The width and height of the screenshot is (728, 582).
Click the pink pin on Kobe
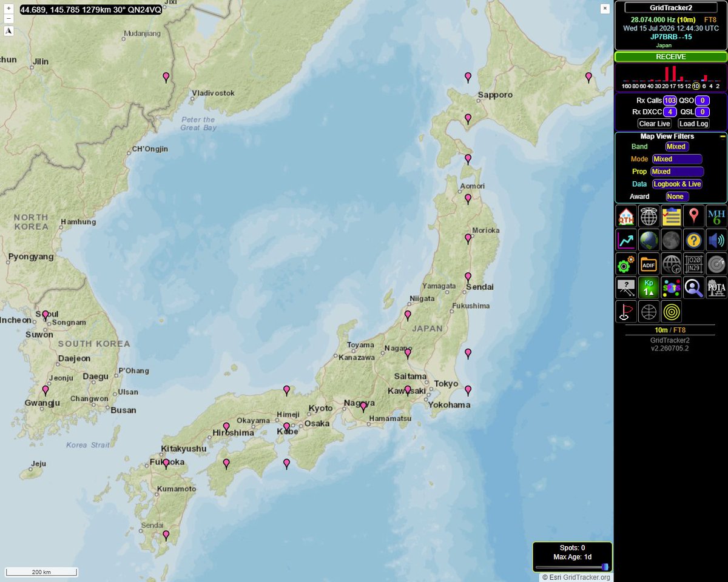(287, 427)
